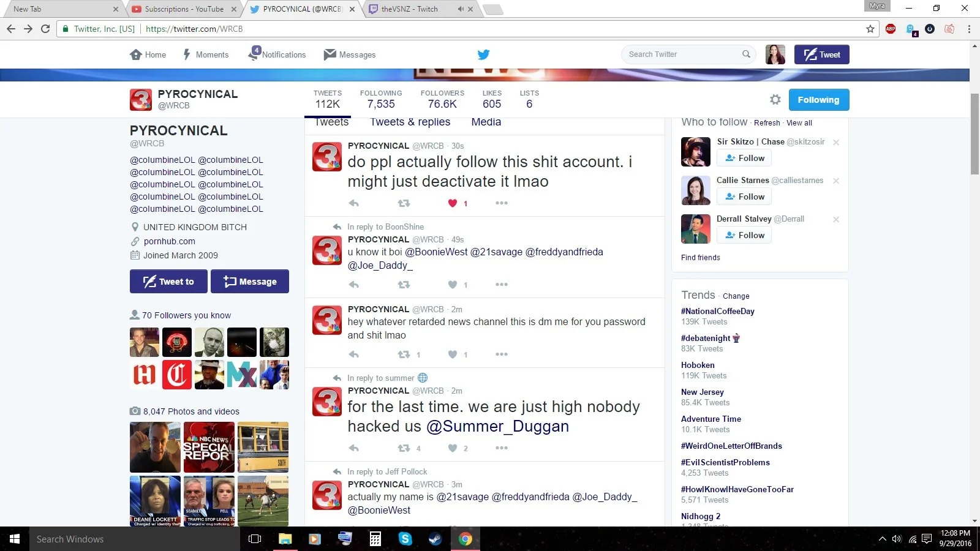The height and width of the screenshot is (551, 980).
Task: Open the pornhub.com profile link
Action: point(170,241)
